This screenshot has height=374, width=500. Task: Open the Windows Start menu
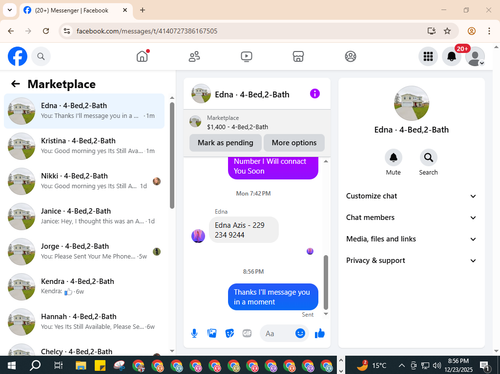[x=11, y=366]
